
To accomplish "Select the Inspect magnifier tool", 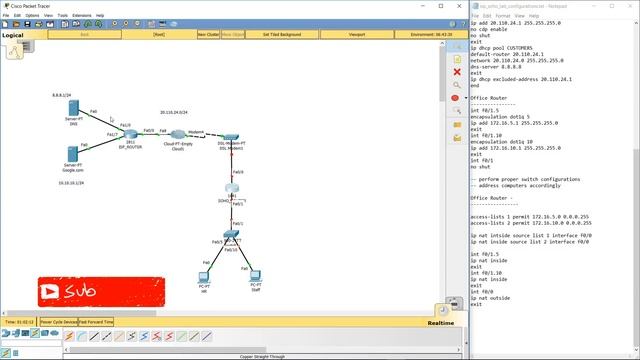I will coord(457,85).
